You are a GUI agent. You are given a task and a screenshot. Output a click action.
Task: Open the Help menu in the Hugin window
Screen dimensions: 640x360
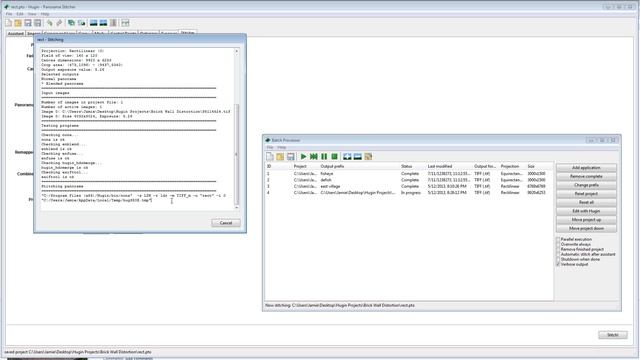[45, 14]
